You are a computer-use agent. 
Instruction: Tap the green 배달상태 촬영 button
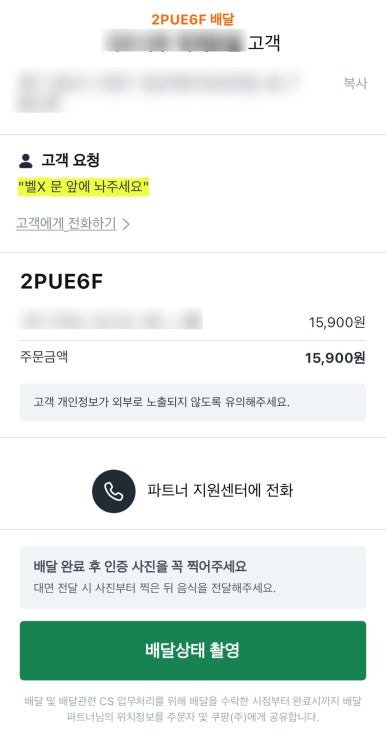coord(193,651)
